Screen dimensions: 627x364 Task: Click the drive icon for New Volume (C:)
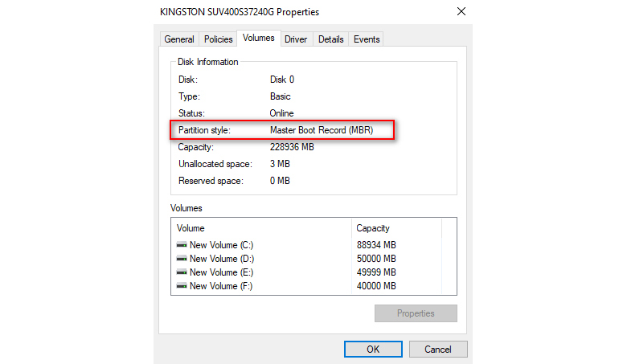pos(182,245)
